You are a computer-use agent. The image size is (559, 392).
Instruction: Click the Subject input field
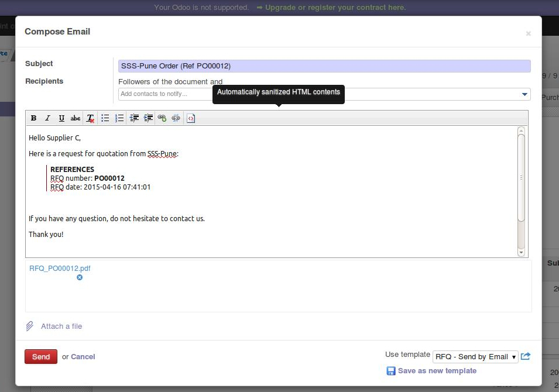coord(324,66)
